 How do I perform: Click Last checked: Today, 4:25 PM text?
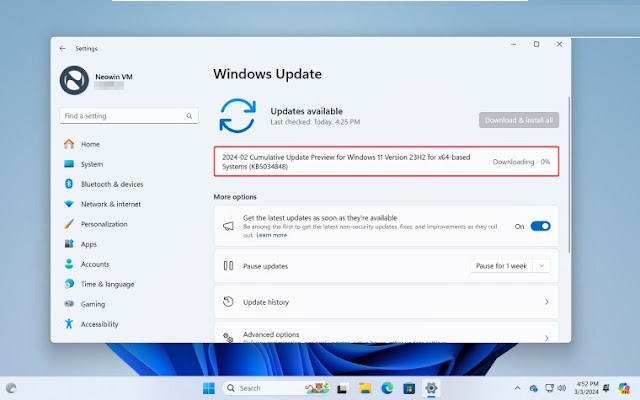pos(315,122)
